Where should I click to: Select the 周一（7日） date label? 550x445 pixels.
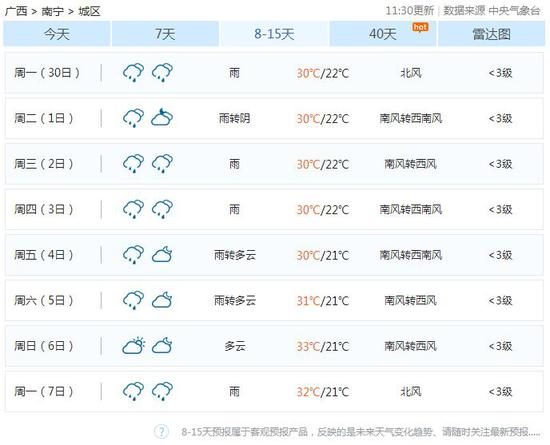44,391
